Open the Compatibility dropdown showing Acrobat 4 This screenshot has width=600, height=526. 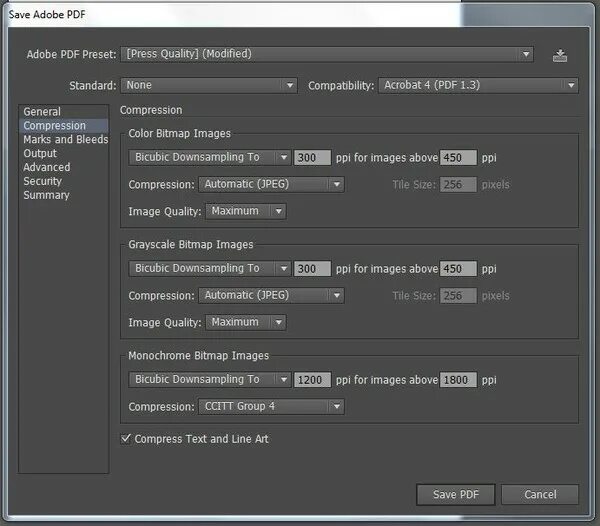pos(478,85)
